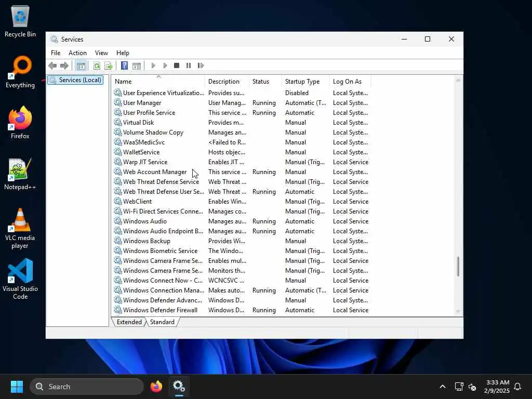Viewport: 532px width, 399px height.
Task: Toggle Show/Hide Console Tree toolbar icon
Action: click(x=81, y=65)
